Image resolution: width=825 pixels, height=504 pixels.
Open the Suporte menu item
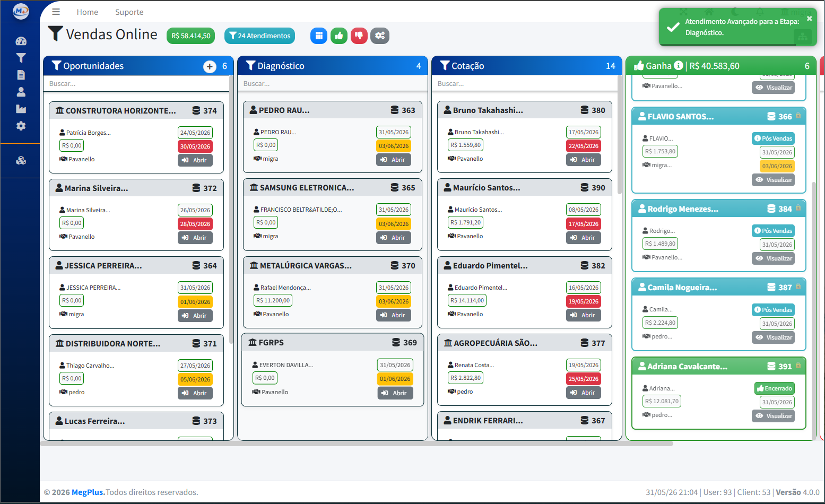coord(129,12)
